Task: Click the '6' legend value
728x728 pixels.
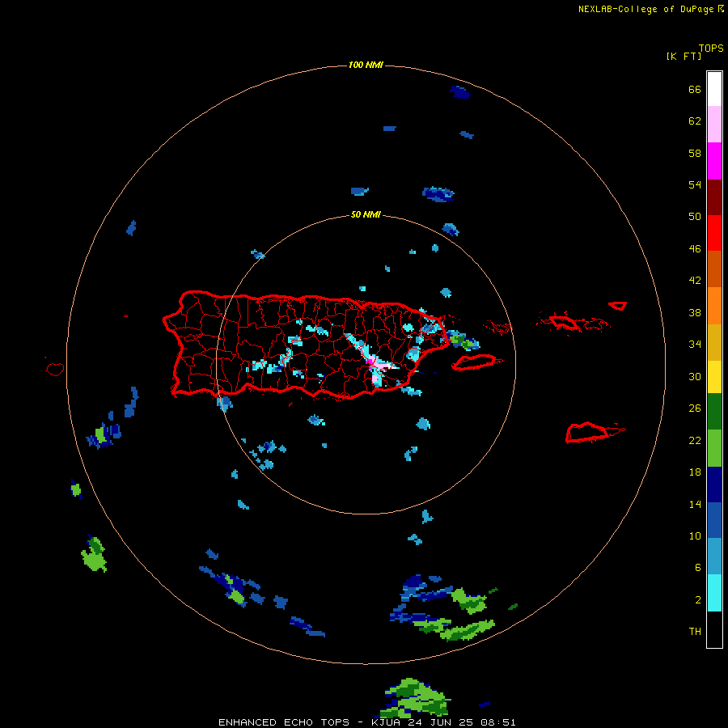Action: pos(698,568)
